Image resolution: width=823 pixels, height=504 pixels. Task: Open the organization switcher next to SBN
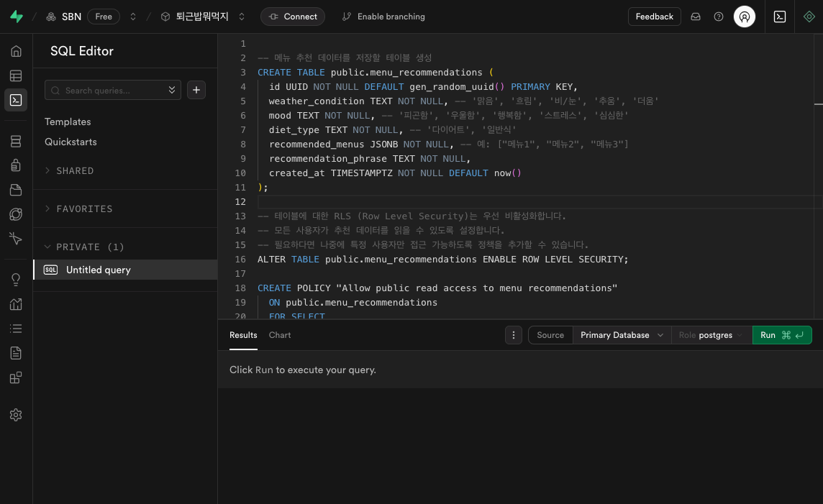coord(133,17)
